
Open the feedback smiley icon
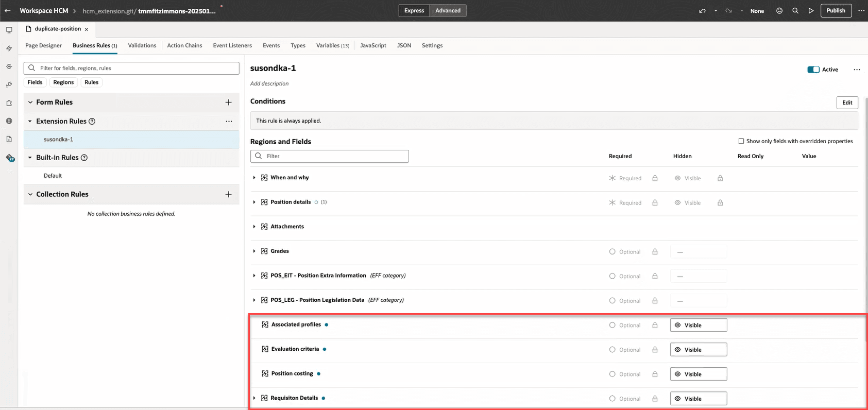[779, 11]
